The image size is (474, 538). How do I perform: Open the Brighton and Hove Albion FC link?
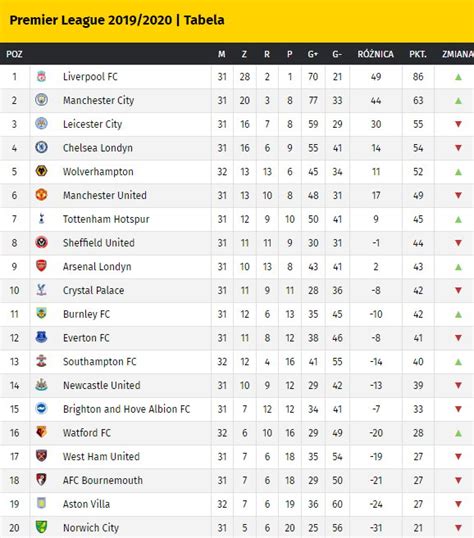126,409
